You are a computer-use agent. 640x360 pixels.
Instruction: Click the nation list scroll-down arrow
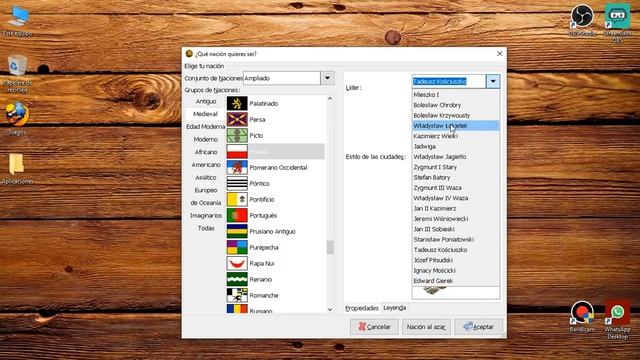tap(330, 310)
